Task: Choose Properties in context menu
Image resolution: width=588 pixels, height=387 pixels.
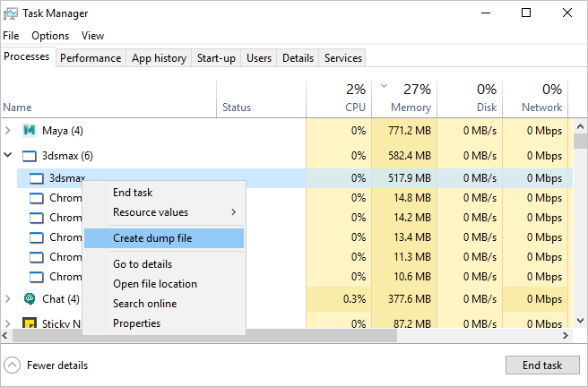Action: click(x=164, y=323)
